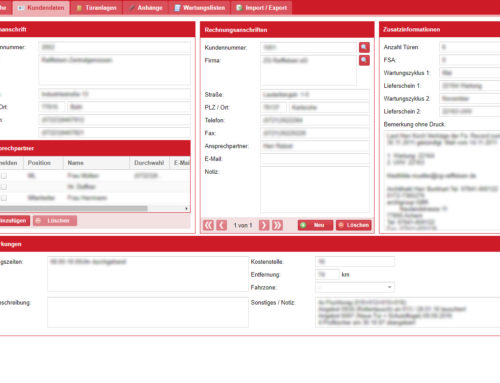Jump to last billing address record
The width and height of the screenshot is (500, 383).
coord(277,225)
